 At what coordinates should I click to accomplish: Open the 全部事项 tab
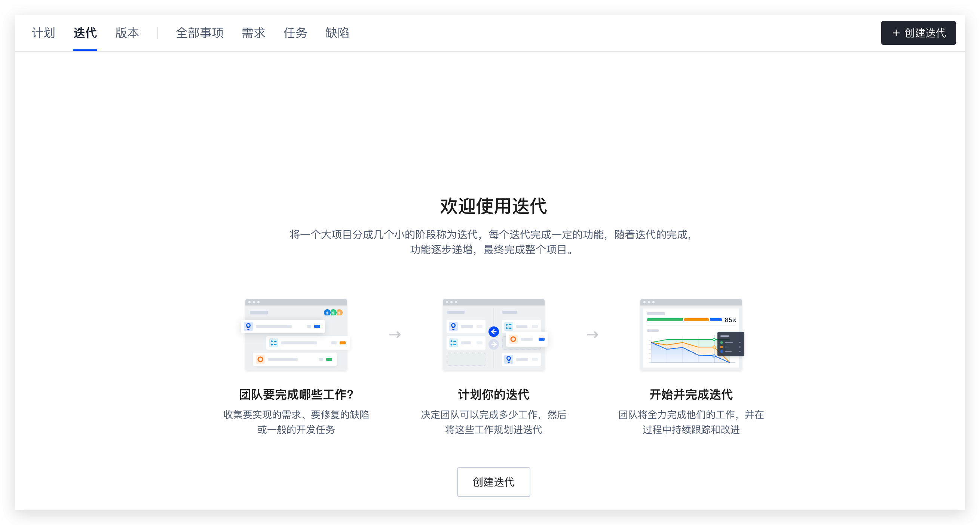200,33
